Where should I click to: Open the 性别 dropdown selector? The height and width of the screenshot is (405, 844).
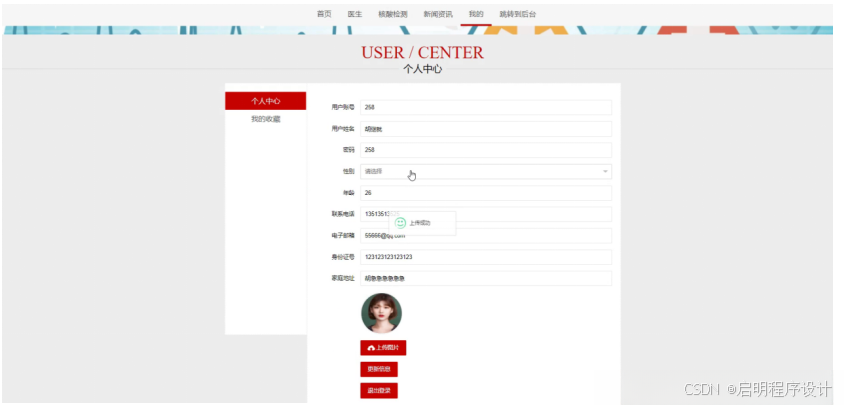pyautogui.click(x=486, y=171)
